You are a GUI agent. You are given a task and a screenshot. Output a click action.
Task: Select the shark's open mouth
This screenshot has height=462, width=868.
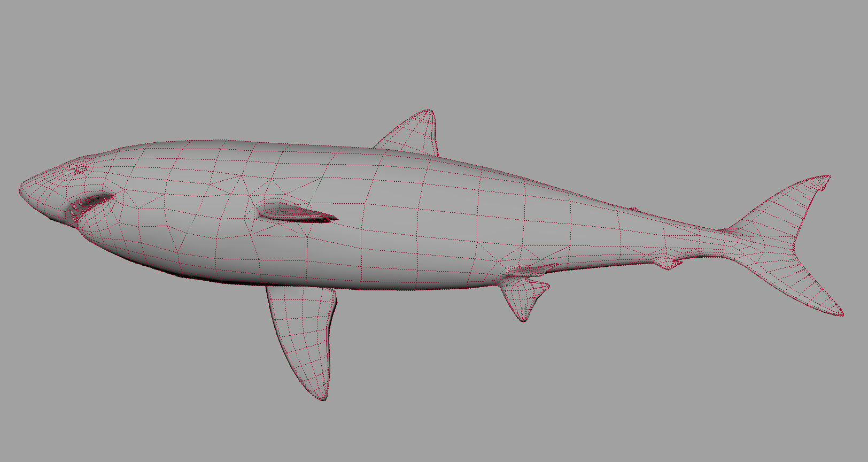coord(90,206)
